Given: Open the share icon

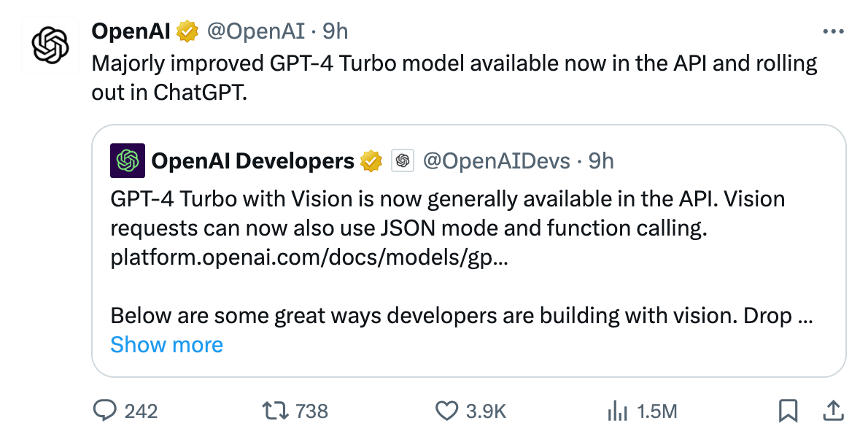Looking at the screenshot, I should 835,411.
